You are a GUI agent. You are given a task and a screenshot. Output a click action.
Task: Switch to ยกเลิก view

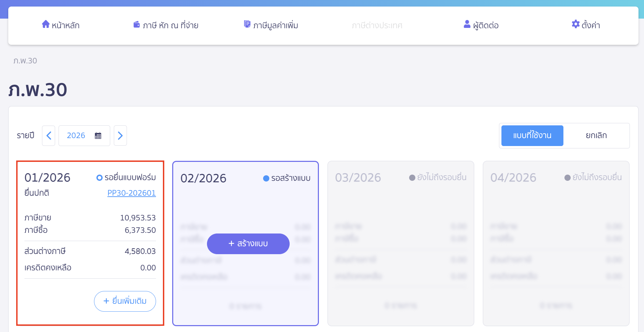click(x=596, y=136)
